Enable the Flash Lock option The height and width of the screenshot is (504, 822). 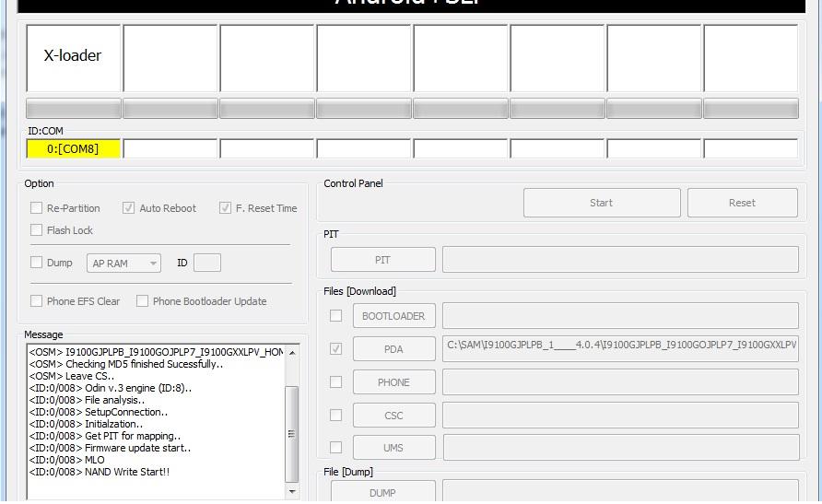click(36, 230)
